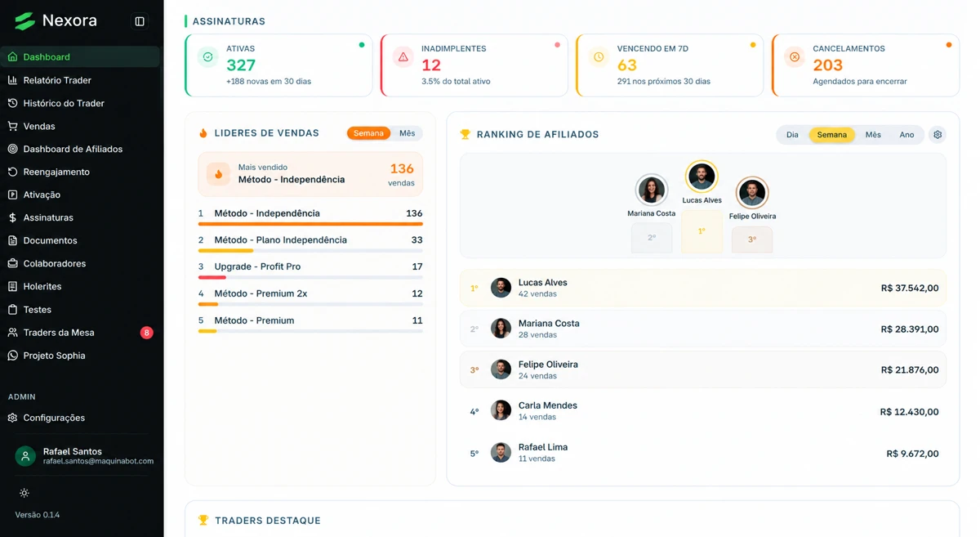
Task: Click the flame icon in the Mais vendido card
Action: click(x=218, y=174)
